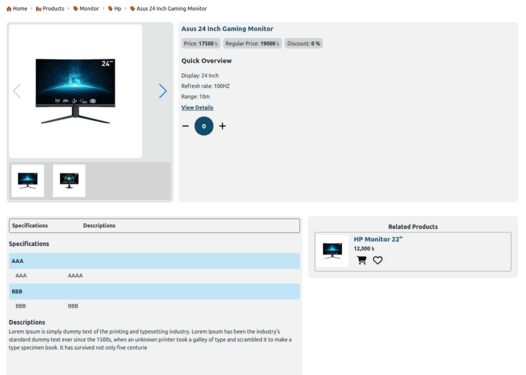
Task: Add HP Monitor 22" to wishlist heart
Action: [x=378, y=260]
